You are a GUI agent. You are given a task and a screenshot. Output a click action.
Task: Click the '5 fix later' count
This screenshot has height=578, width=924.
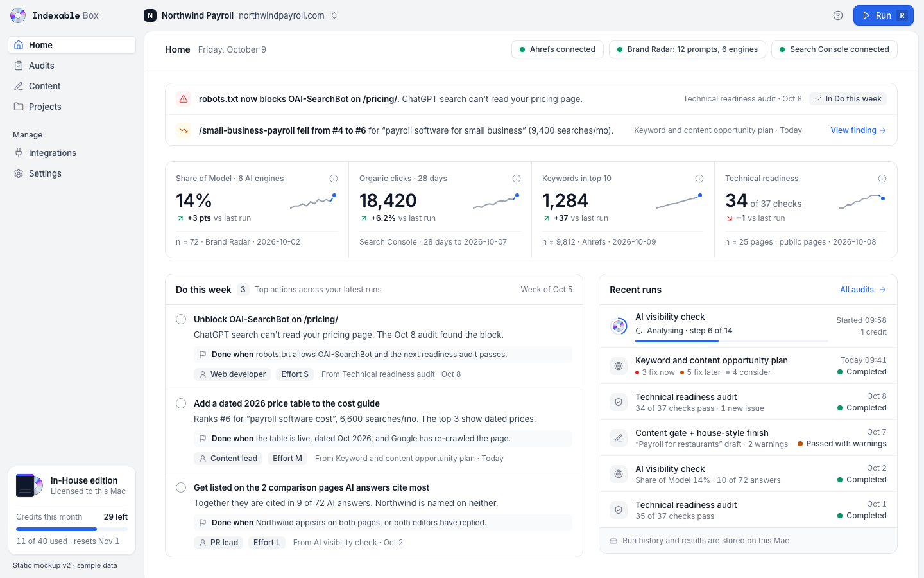click(x=701, y=372)
